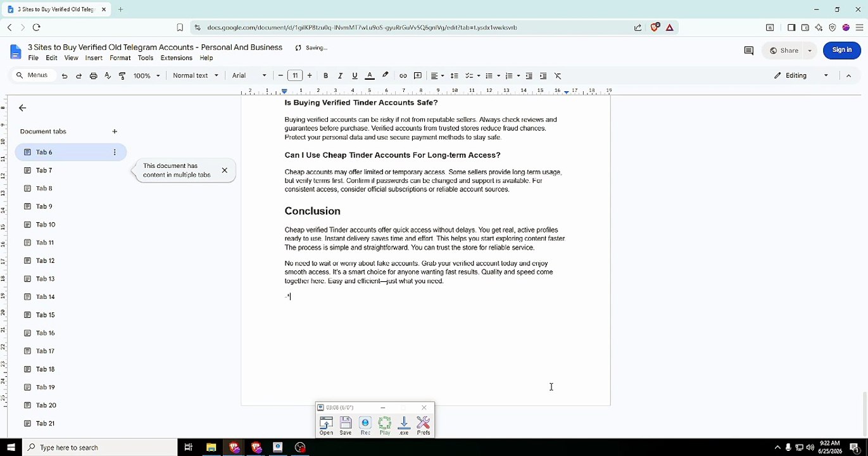Close the document tabs sidebar with back arrow
This screenshot has width=868, height=456.
22,108
